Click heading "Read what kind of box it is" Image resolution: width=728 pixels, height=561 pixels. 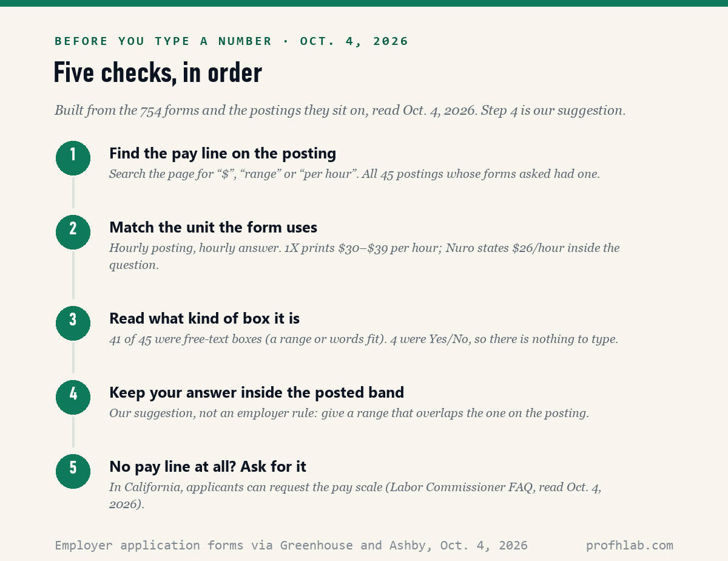pyautogui.click(x=204, y=318)
